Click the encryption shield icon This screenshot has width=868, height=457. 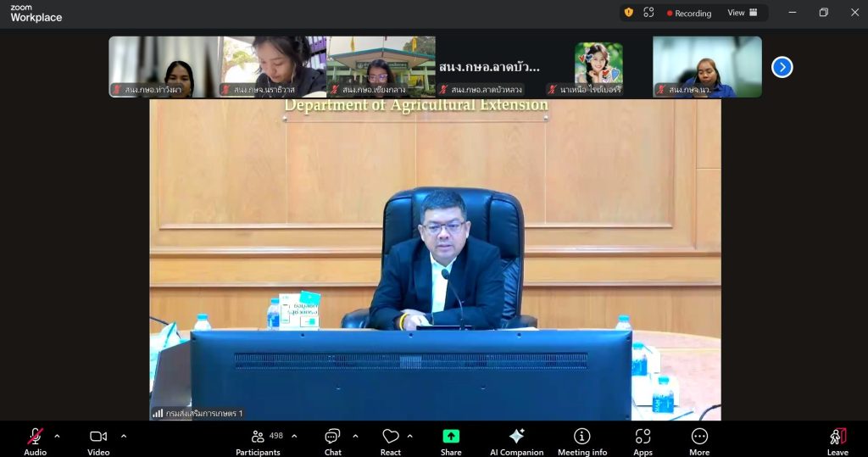pos(628,13)
